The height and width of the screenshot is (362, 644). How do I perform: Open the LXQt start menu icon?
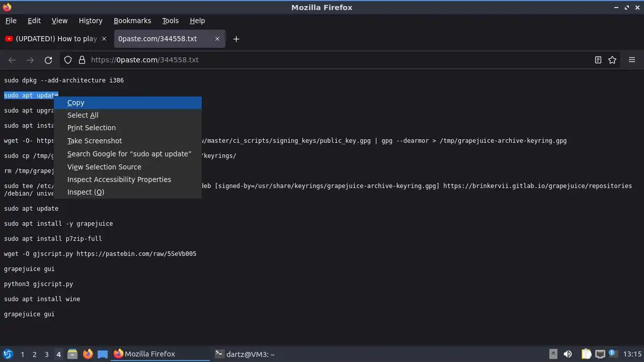pos(8,354)
